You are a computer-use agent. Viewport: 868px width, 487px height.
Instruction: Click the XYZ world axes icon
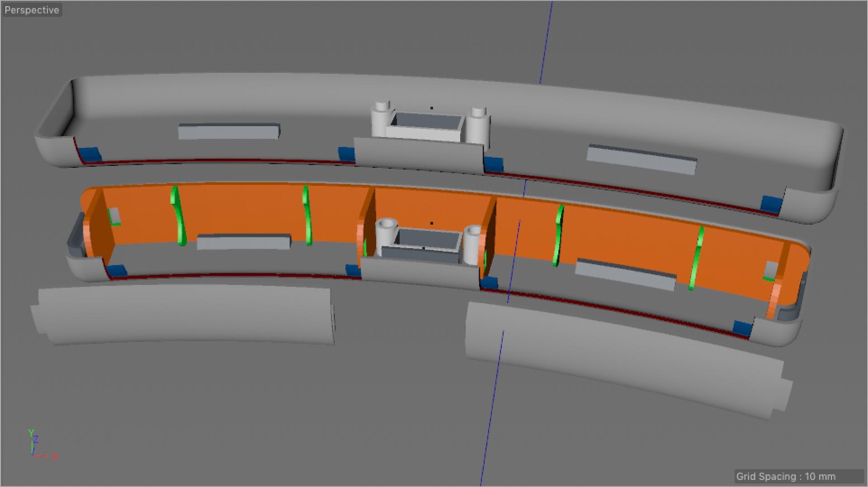42,444
